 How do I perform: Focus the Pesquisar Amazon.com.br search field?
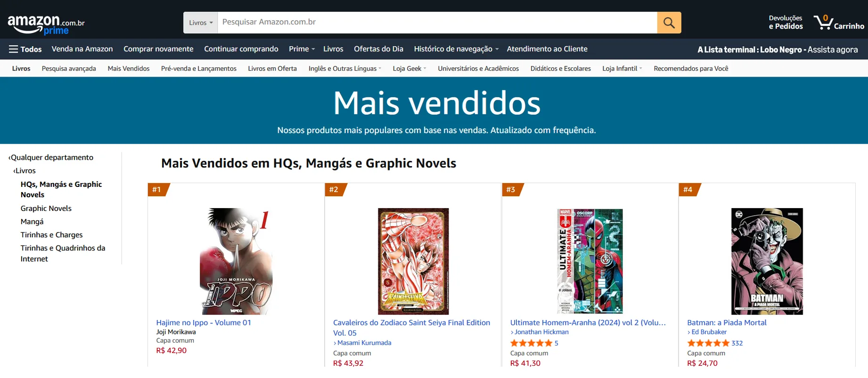tap(437, 23)
